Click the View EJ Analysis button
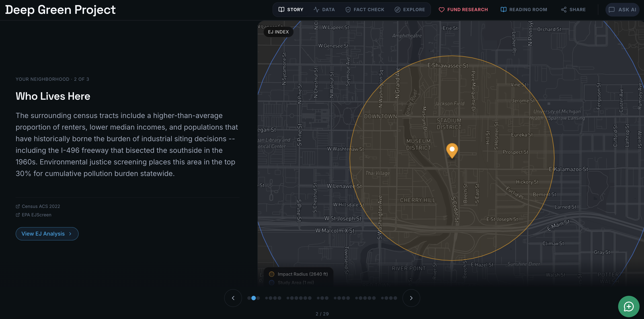 point(47,233)
